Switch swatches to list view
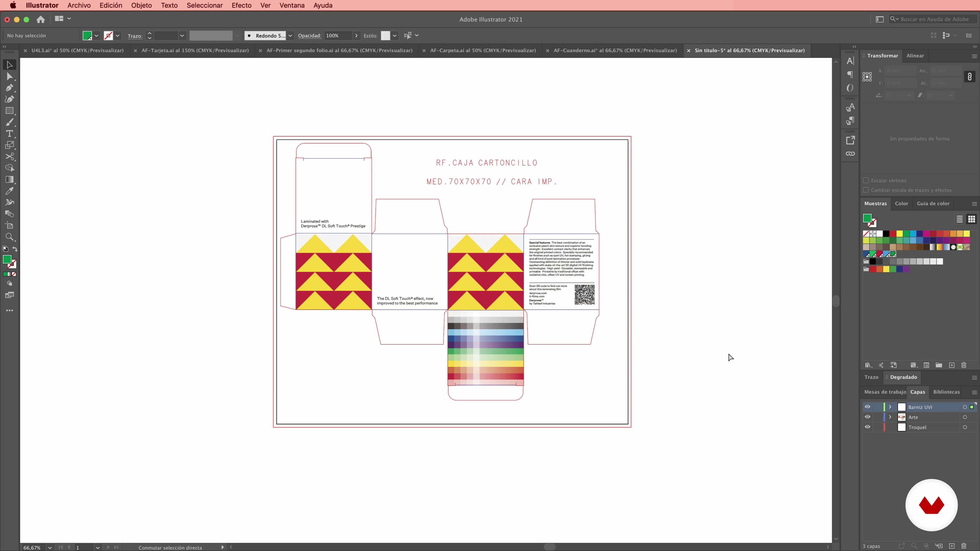Viewport: 980px width, 551px height. click(x=960, y=219)
